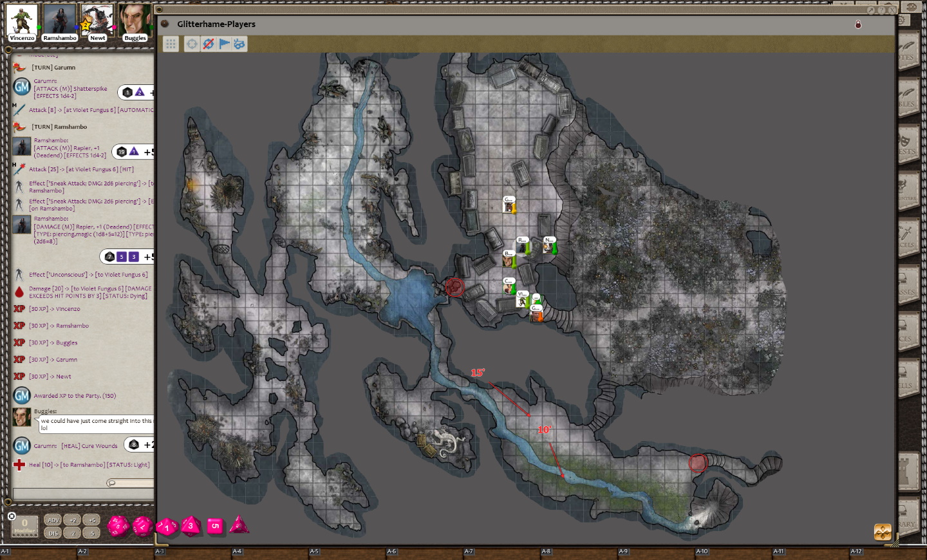Viewport: 927px width, 560px height.
Task: Click the [TURN] Ramshambo chat entry
Action: (59, 127)
